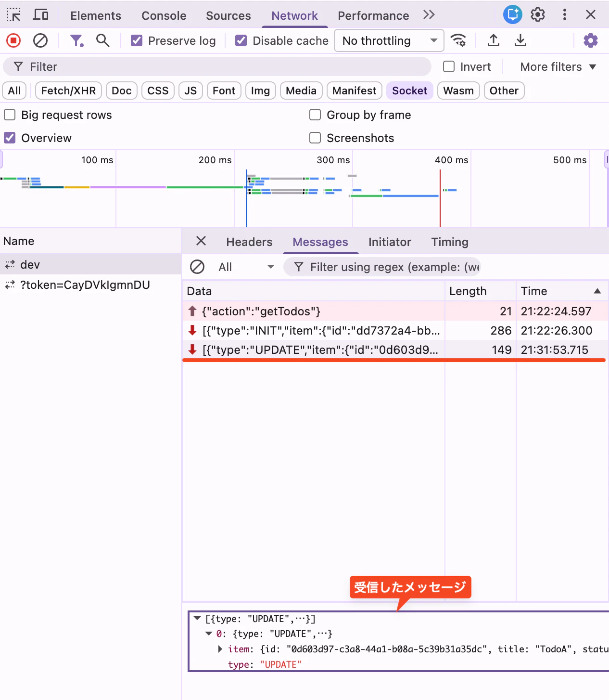609x700 pixels.
Task: Focus the network Filter text field
Action: click(217, 66)
